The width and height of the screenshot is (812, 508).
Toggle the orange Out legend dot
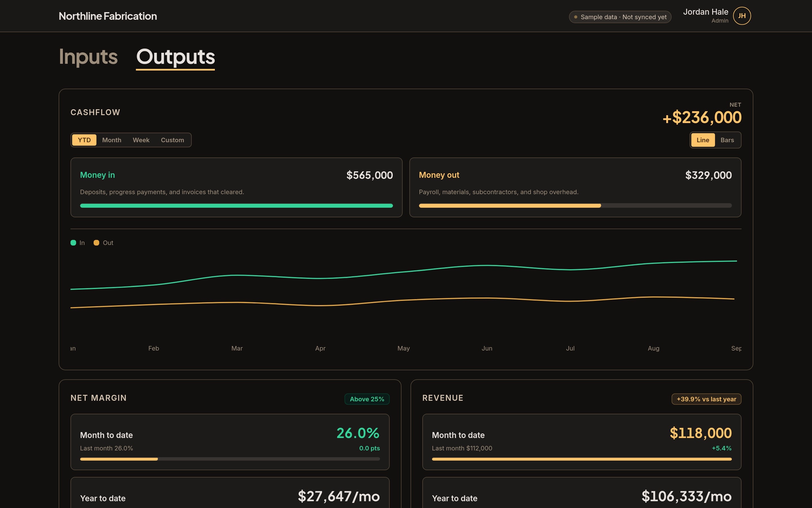tap(96, 243)
